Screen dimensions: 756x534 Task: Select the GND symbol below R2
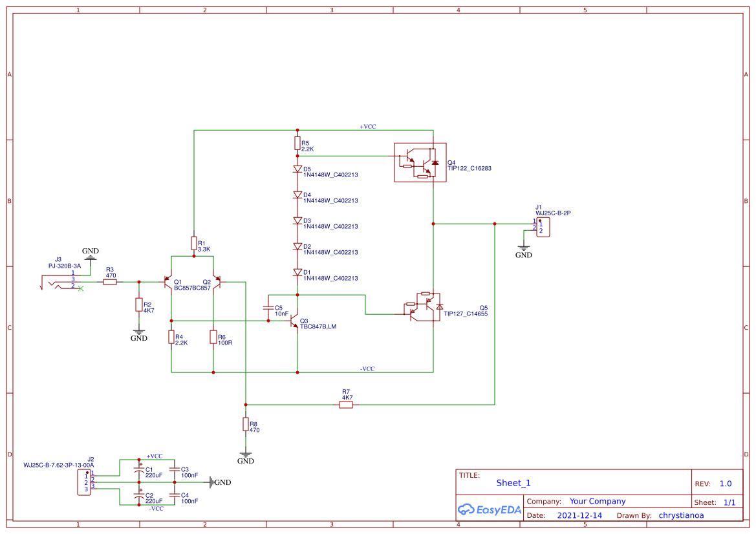(138, 331)
